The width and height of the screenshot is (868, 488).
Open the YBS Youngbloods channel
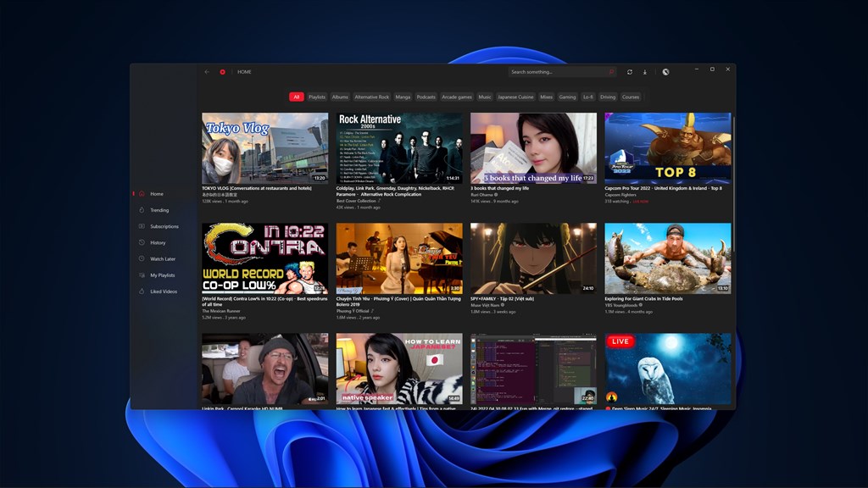pos(621,305)
